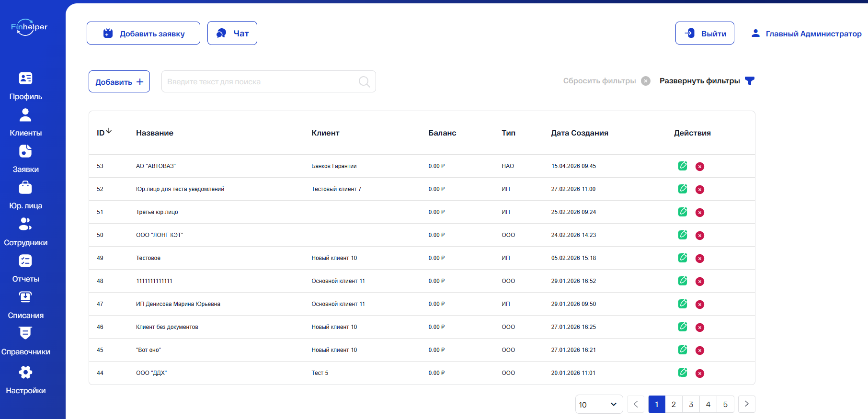Click the Тестовый клиент 7 cell
This screenshot has width=868, height=419.
click(x=336, y=189)
